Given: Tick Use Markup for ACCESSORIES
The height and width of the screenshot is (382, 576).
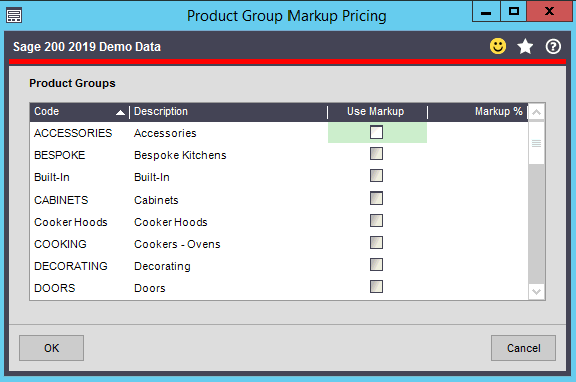Looking at the screenshot, I should click(x=376, y=132).
